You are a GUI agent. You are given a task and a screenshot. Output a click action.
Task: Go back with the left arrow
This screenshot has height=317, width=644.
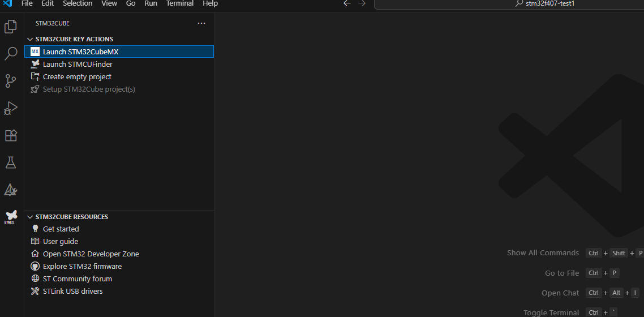pos(347,4)
